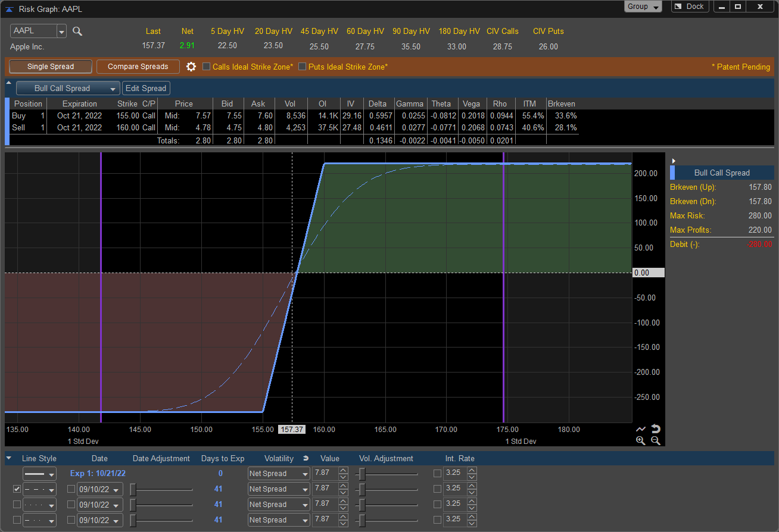The image size is (779, 532).
Task: Click the 157.37 price marker on axis
Action: coord(292,429)
